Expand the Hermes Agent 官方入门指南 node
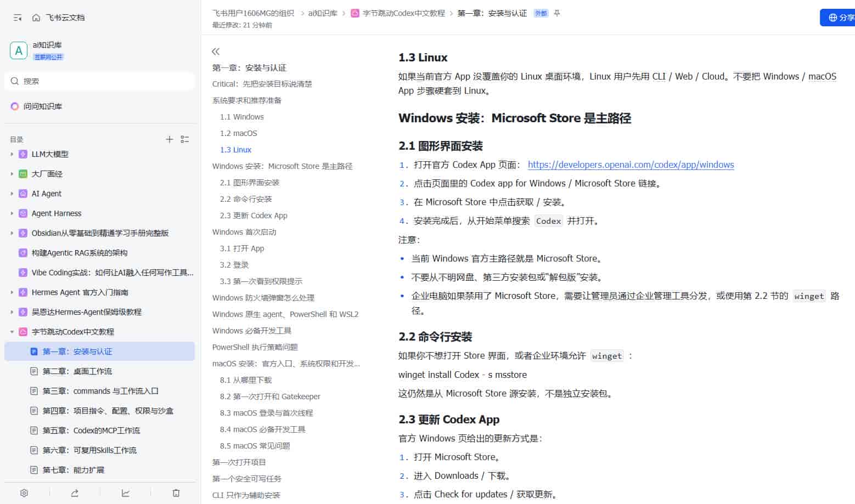 (12, 292)
